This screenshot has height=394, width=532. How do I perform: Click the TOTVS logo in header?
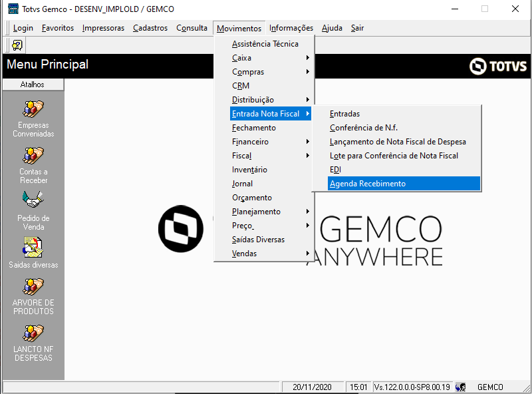(497, 66)
